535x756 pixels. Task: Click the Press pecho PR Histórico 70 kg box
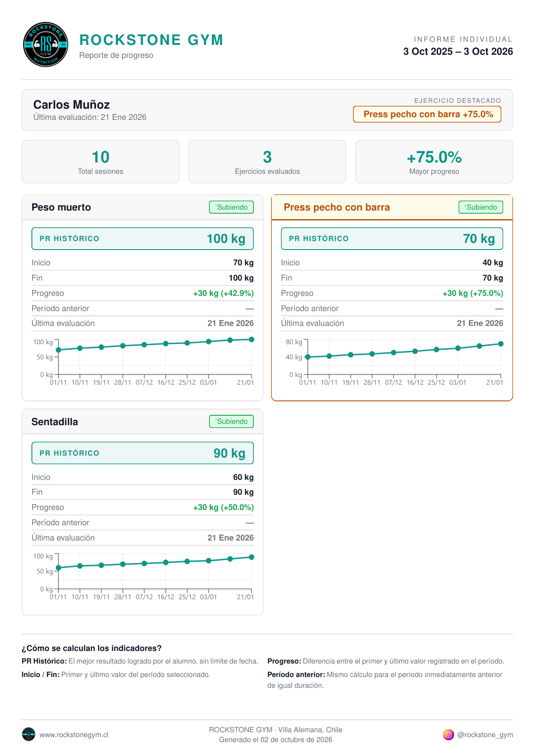point(392,239)
